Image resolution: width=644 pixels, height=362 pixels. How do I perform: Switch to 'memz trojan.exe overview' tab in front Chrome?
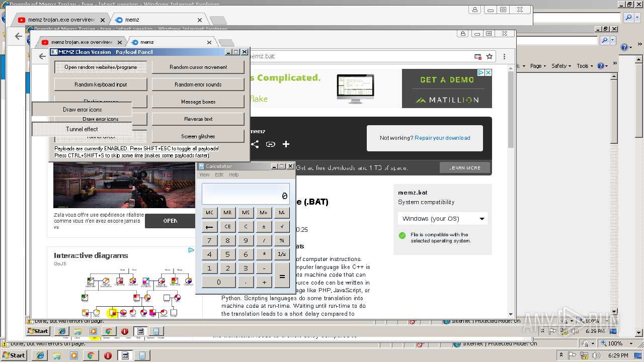(x=80, y=42)
